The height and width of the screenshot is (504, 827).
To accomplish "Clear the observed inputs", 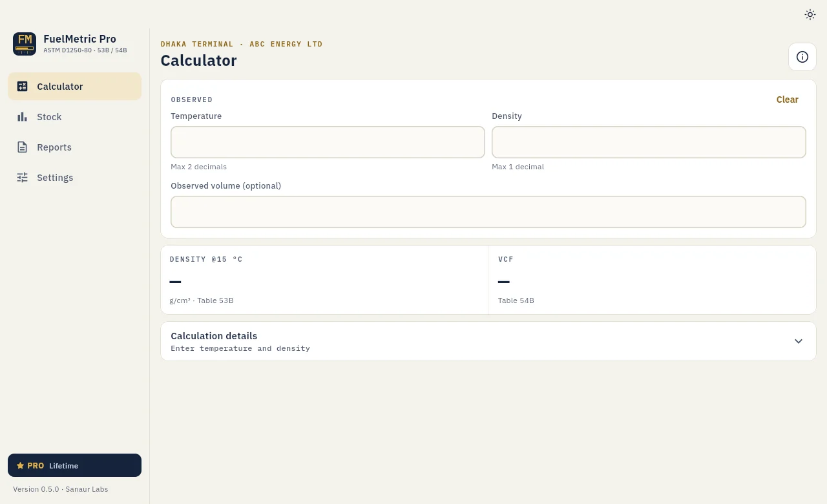I will pyautogui.click(x=788, y=100).
